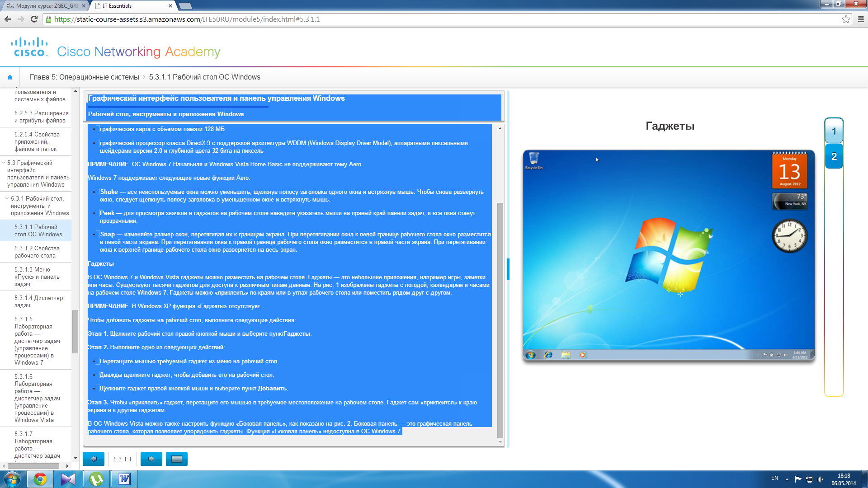Open the Chrome menu (three lines icon)
This screenshot has width=868, height=488.
pos(861,19)
